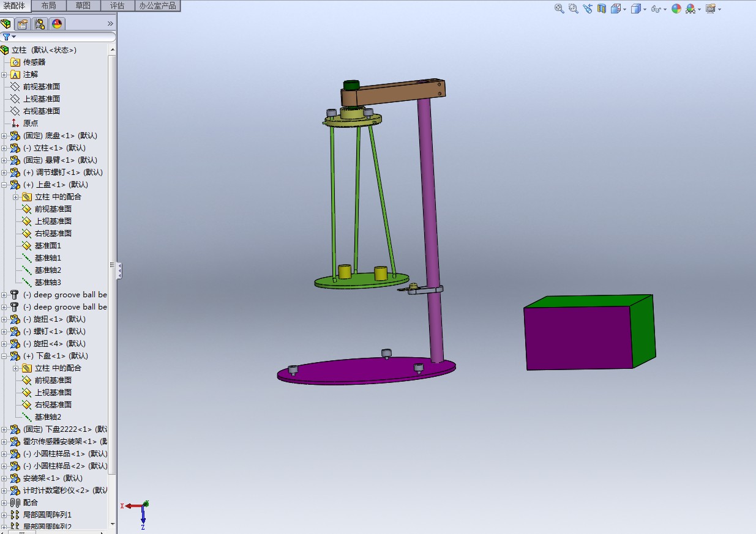Open the View Orientation dropdown arrow
The width and height of the screenshot is (756, 534).
pos(624,9)
